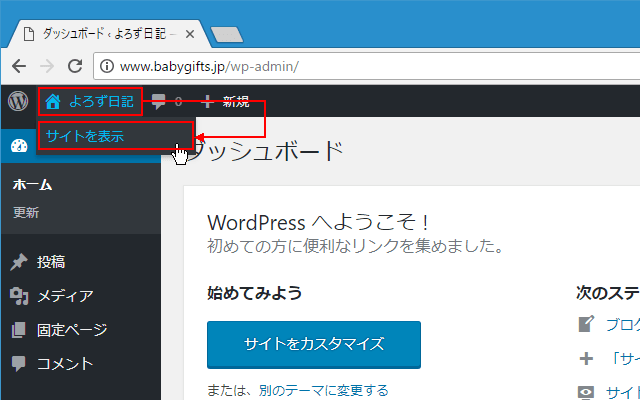Screen dimensions: 640x400
Task: Click the edit icon beside ブログ link
Action: point(587,324)
